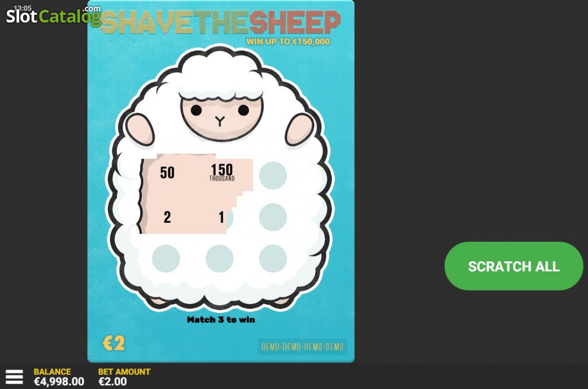Click the revealed number 2 prize
The height and width of the screenshot is (389, 588).
167,217
